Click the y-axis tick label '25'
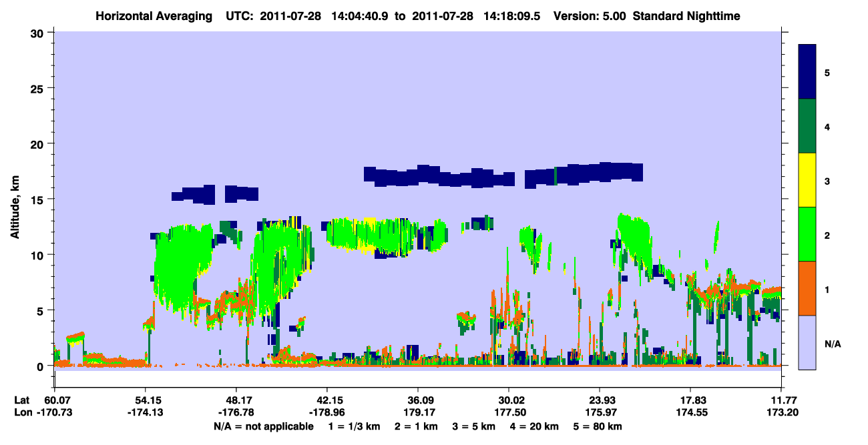This screenshot has height=445, width=868. tap(39, 88)
